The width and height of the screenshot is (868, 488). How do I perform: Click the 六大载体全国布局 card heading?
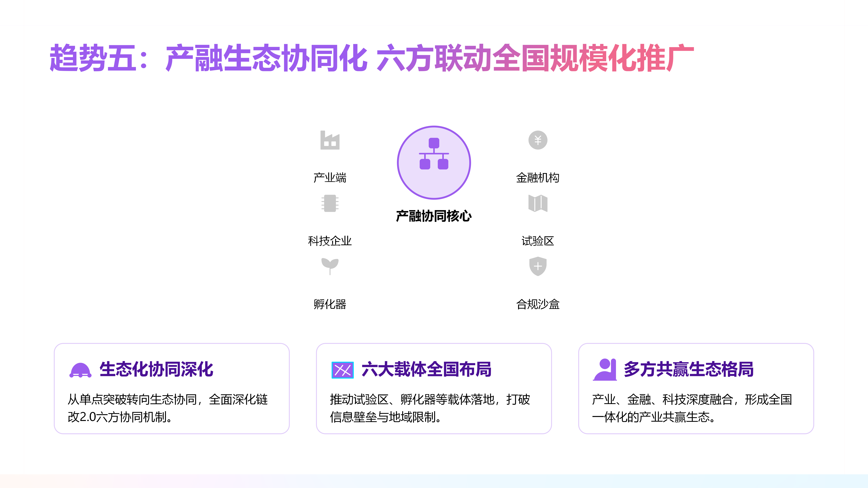(x=426, y=369)
